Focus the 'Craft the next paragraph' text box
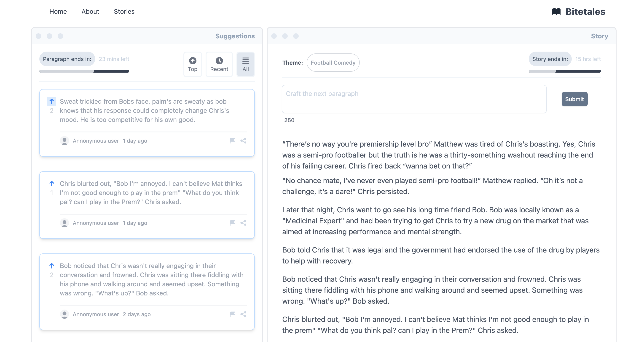The width and height of the screenshot is (644, 342). click(414, 99)
